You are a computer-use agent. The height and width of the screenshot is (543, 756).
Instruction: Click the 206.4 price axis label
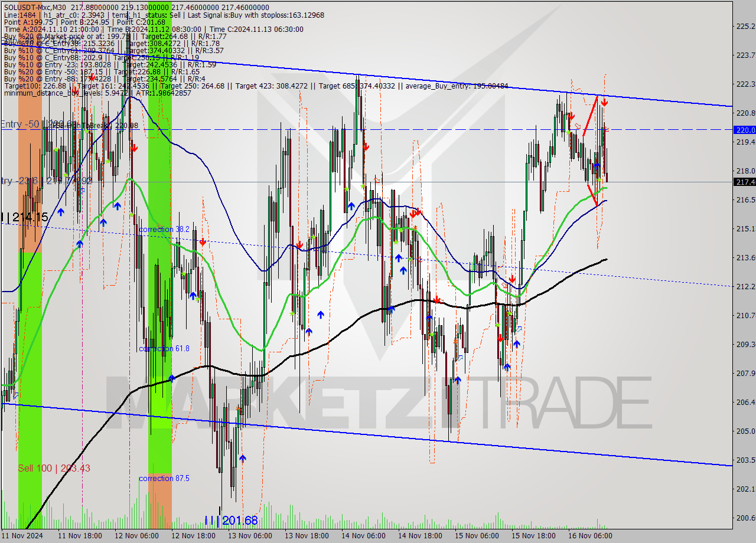click(745, 402)
